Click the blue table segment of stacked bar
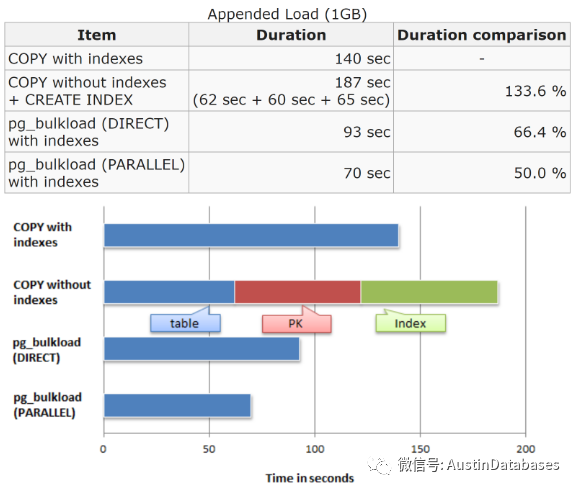578x491 pixels. (x=169, y=292)
